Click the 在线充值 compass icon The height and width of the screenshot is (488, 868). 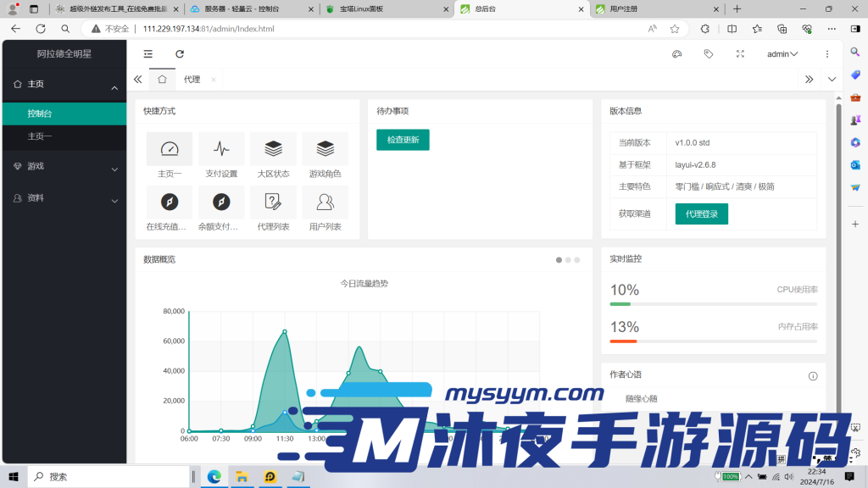click(169, 202)
